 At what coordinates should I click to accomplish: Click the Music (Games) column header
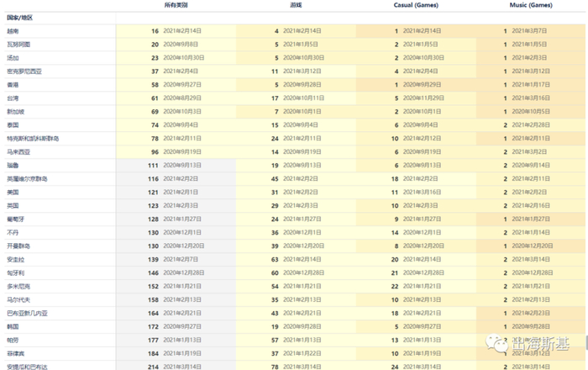click(x=531, y=5)
